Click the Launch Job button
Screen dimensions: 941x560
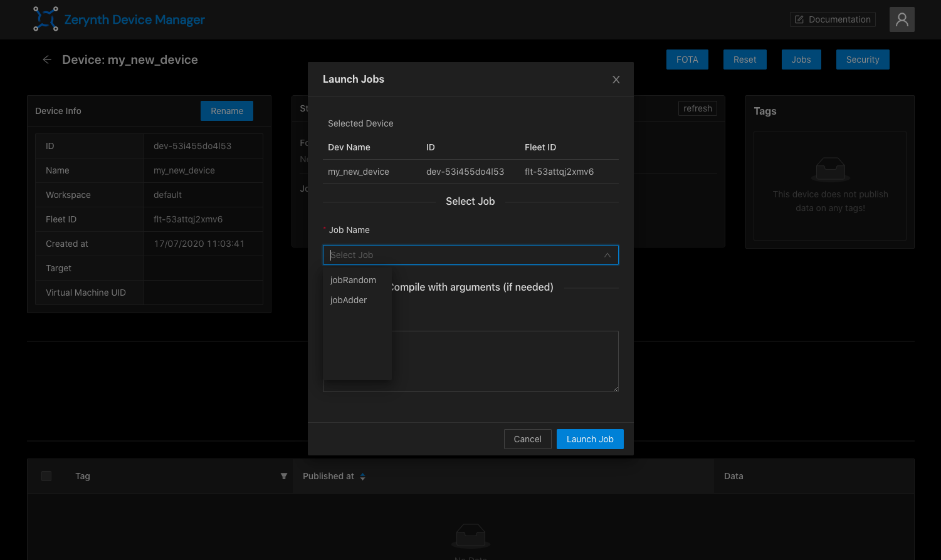pyautogui.click(x=590, y=439)
